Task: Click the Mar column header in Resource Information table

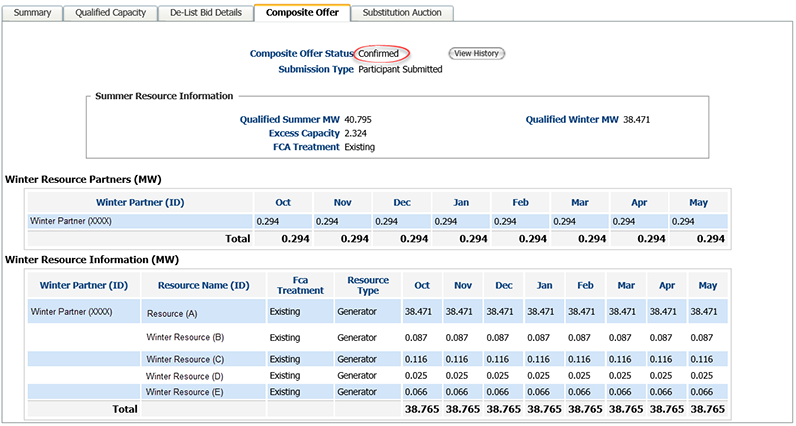Action: pos(626,285)
